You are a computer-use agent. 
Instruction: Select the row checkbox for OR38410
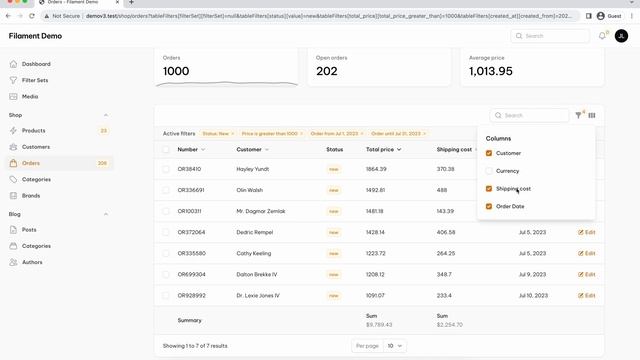coord(166,169)
